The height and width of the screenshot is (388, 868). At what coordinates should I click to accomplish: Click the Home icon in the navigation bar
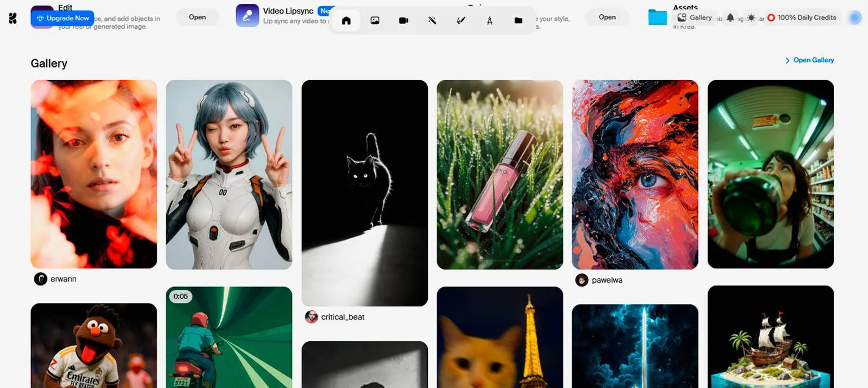[x=346, y=20]
